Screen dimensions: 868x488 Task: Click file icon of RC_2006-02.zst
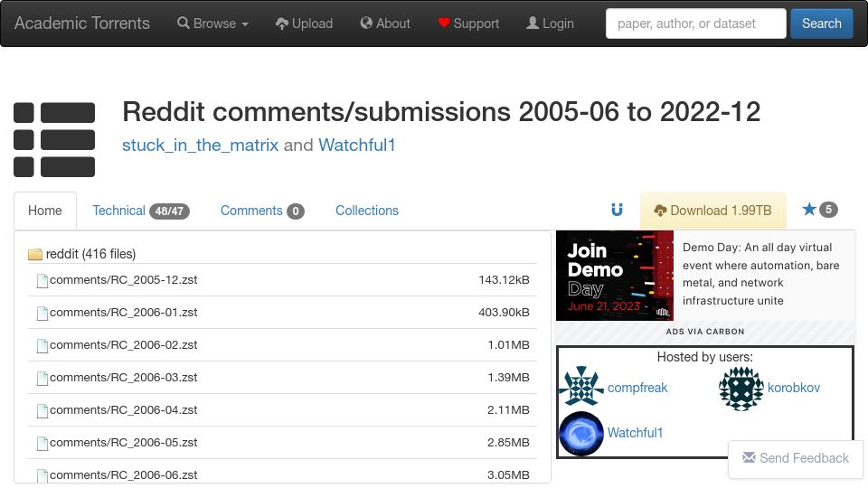coord(42,346)
